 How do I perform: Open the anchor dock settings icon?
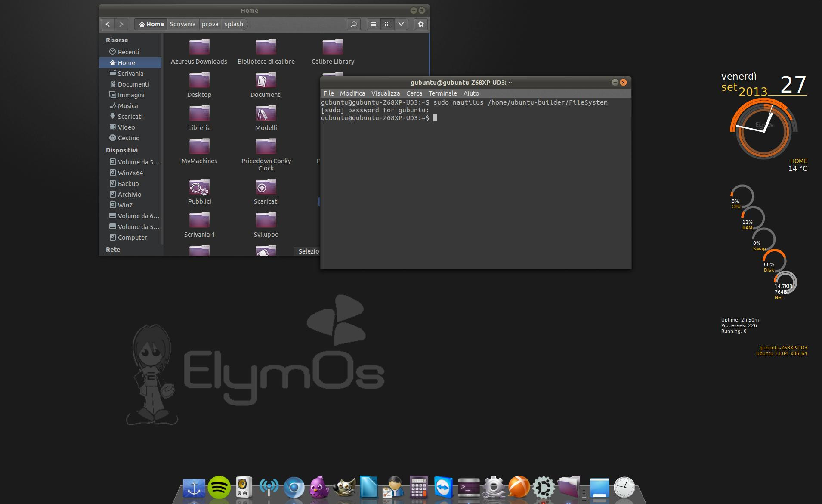[194, 488]
